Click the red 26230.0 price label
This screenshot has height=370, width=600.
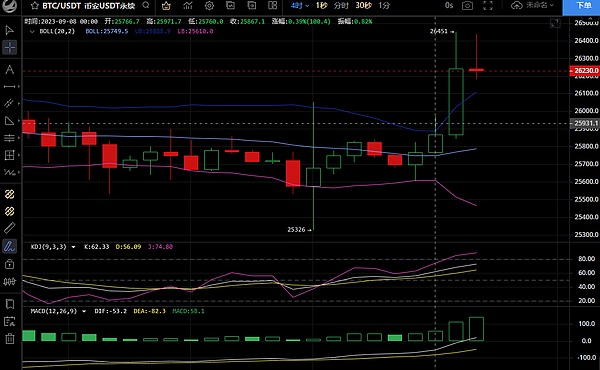click(x=585, y=70)
